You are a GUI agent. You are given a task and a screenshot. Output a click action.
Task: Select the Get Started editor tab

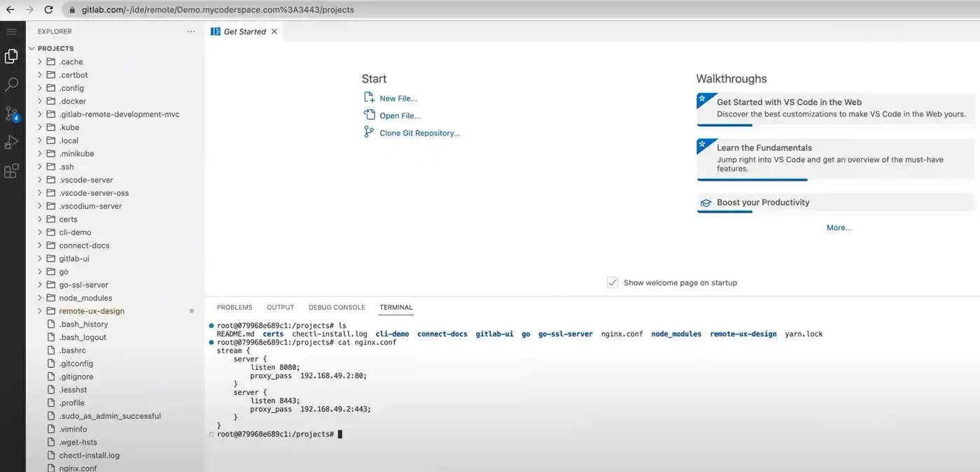(244, 31)
